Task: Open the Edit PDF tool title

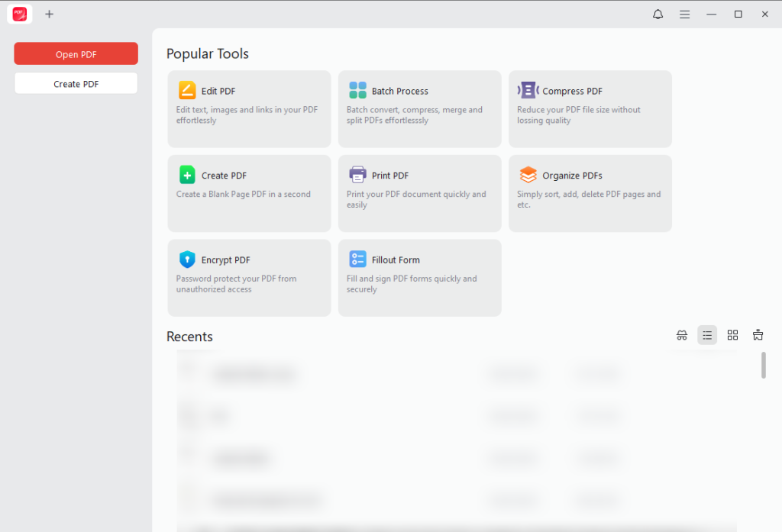Action: (x=218, y=92)
